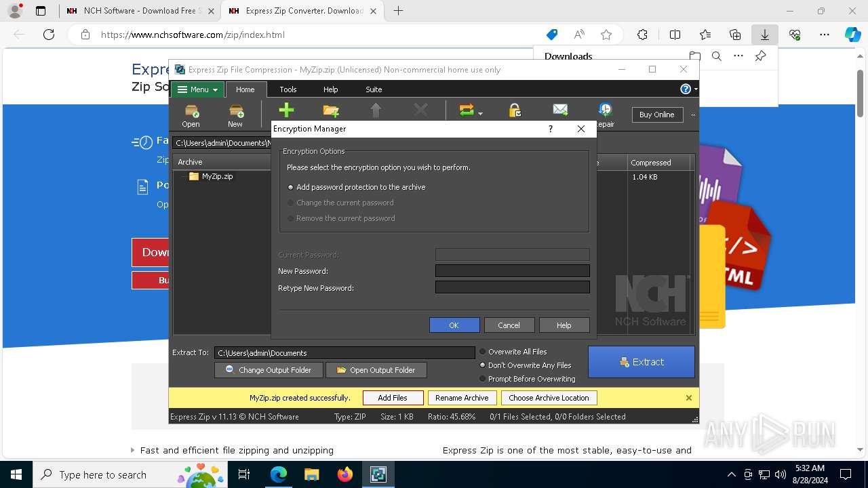The height and width of the screenshot is (488, 868).
Task: Show hidden system tray icons
Action: 731,474
